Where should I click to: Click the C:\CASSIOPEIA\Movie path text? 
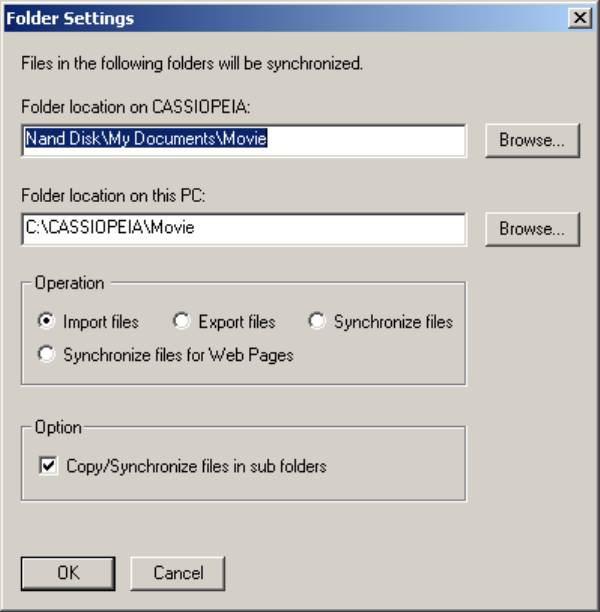click(x=110, y=228)
